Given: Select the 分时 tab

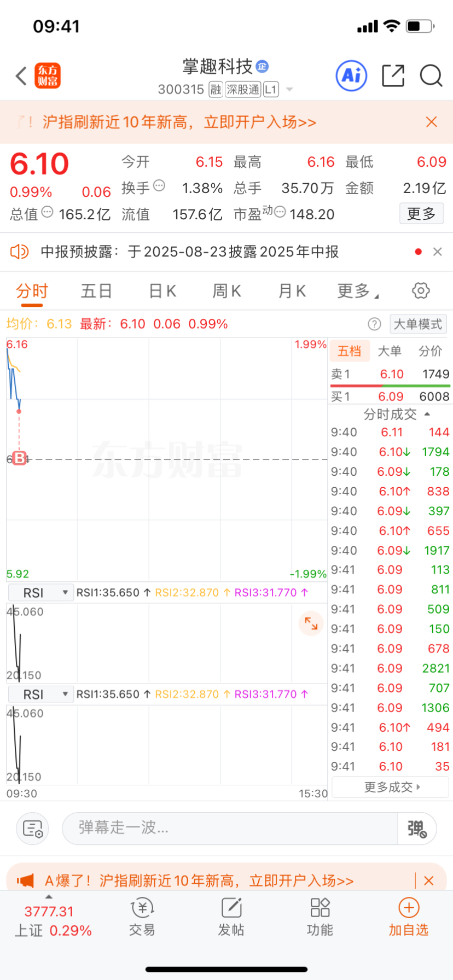Looking at the screenshot, I should 32,291.
